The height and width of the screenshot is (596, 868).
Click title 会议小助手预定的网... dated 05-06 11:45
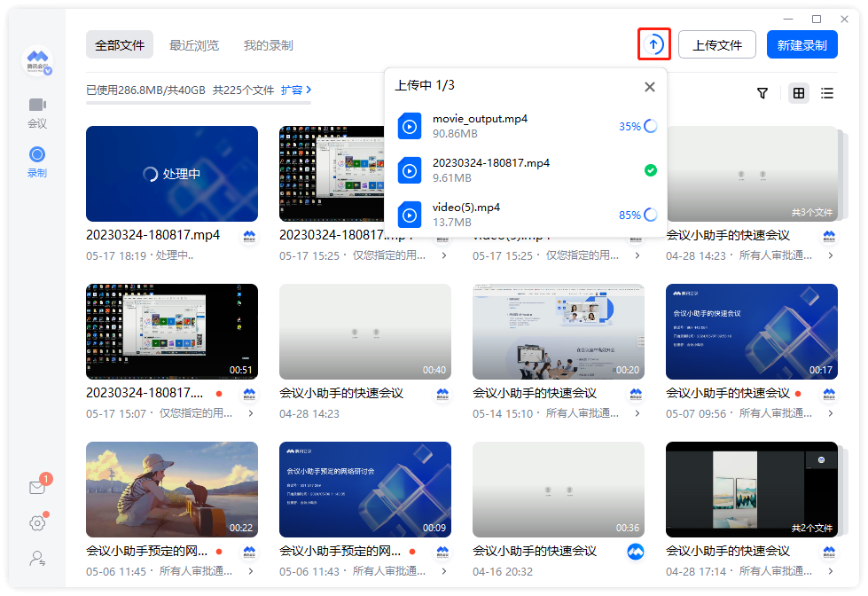(146, 551)
